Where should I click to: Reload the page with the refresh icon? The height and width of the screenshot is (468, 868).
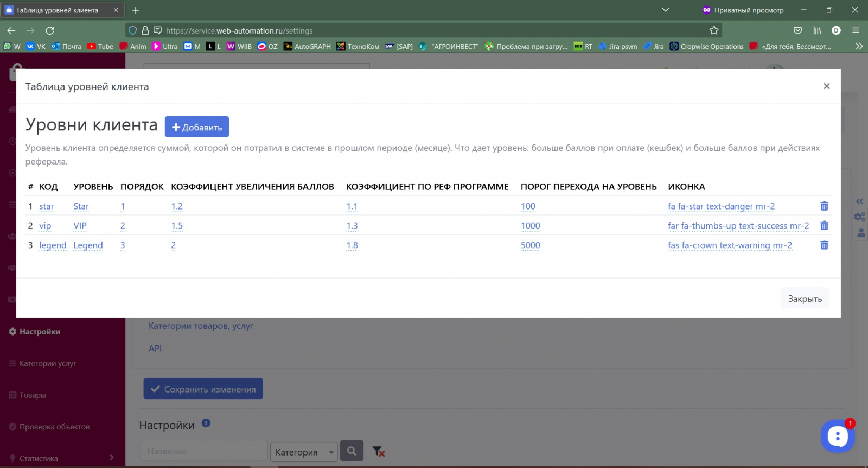pos(50,30)
